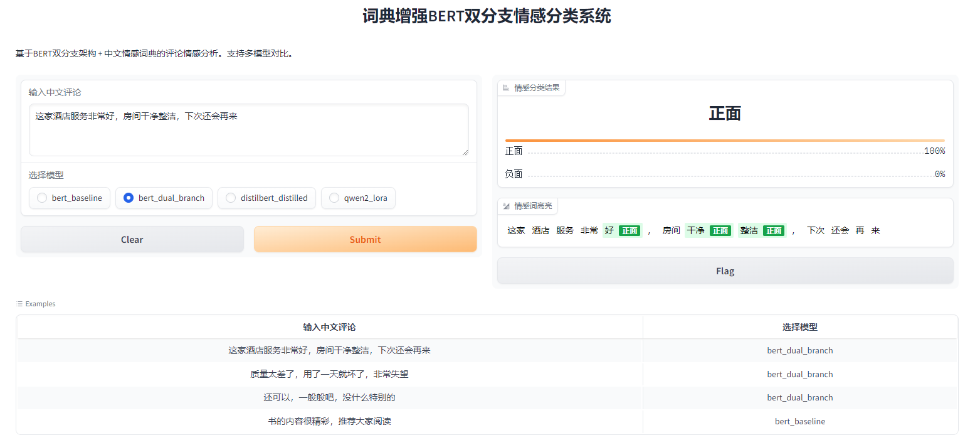The height and width of the screenshot is (445, 980).
Task: Load the example starting with 质量太差了
Action: (x=329, y=374)
